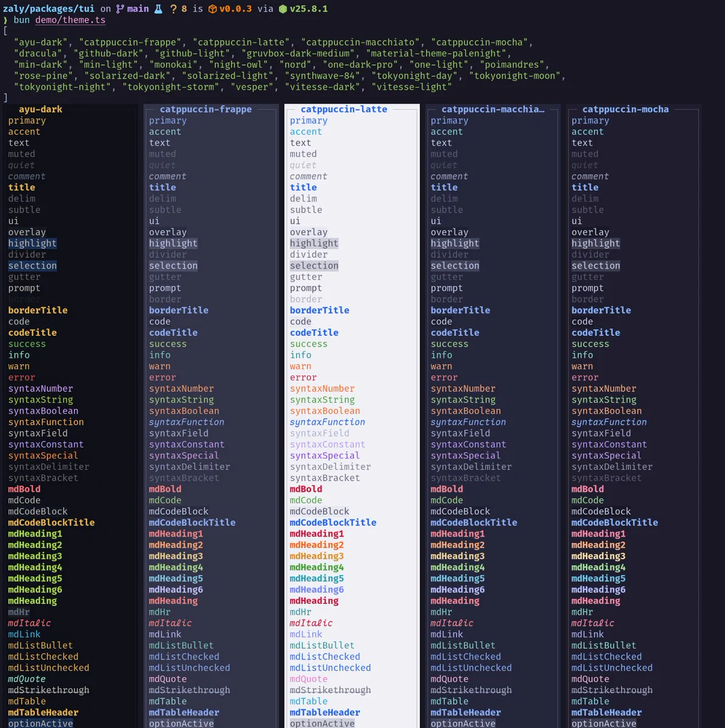Click the package box icon before v0.0.3

213,8
